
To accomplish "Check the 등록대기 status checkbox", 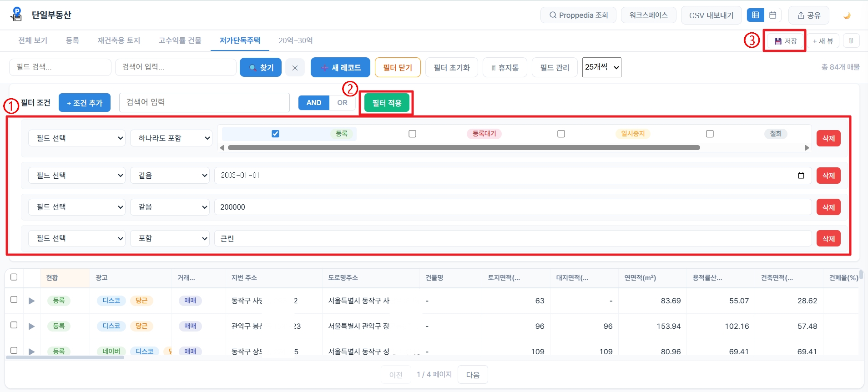I will coord(412,134).
